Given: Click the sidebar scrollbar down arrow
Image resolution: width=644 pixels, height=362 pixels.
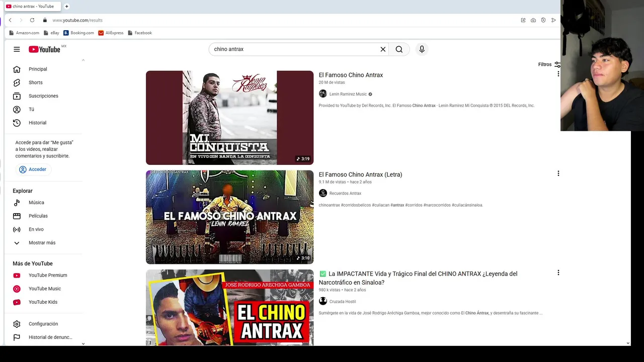Looking at the screenshot, I should point(83,344).
